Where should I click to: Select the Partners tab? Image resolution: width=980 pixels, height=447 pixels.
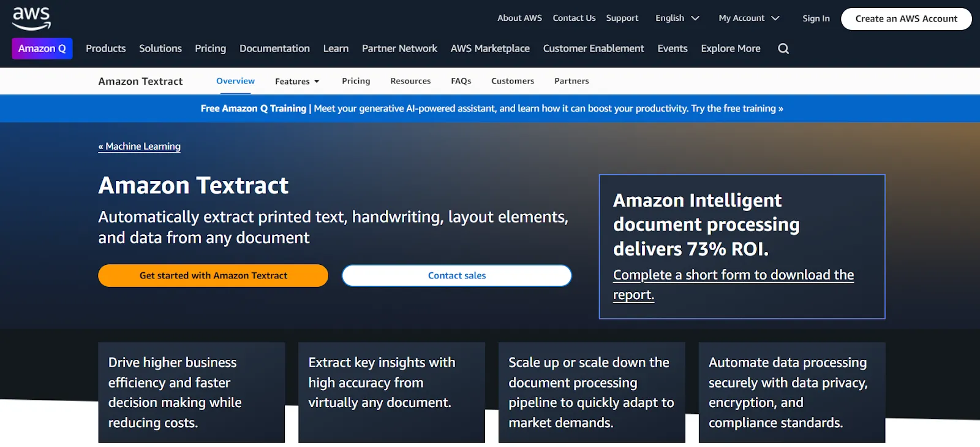[571, 81]
